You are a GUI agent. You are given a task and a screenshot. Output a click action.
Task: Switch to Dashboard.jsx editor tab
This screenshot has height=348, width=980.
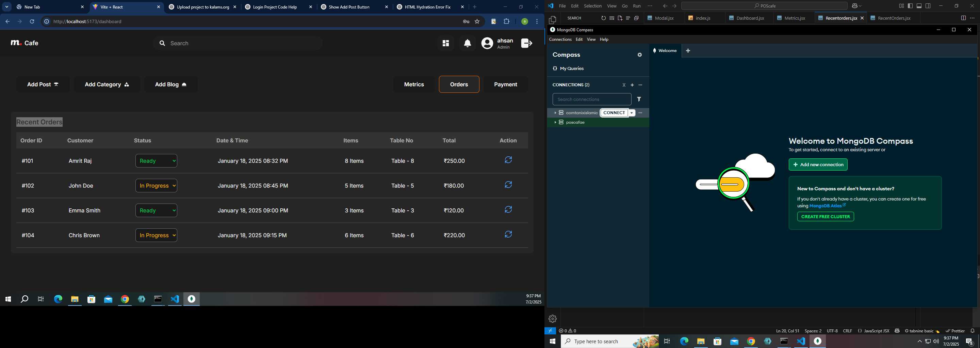(749, 18)
